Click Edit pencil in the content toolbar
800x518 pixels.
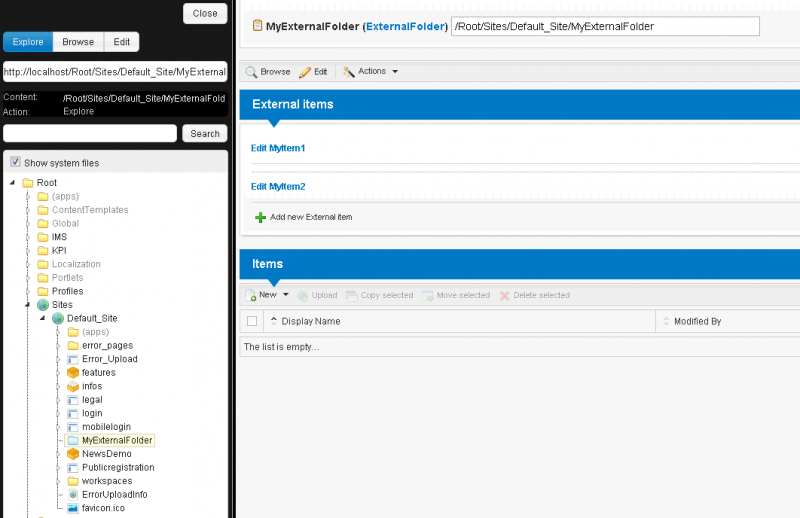(x=313, y=72)
